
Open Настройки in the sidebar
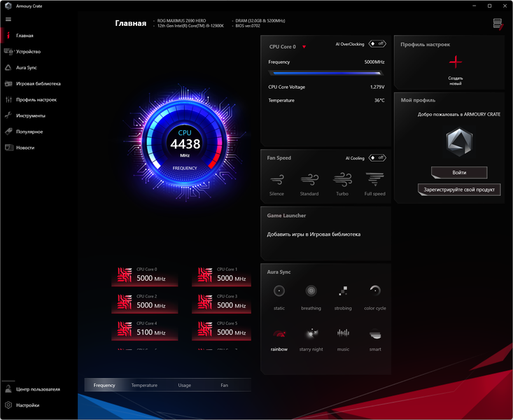(38, 405)
